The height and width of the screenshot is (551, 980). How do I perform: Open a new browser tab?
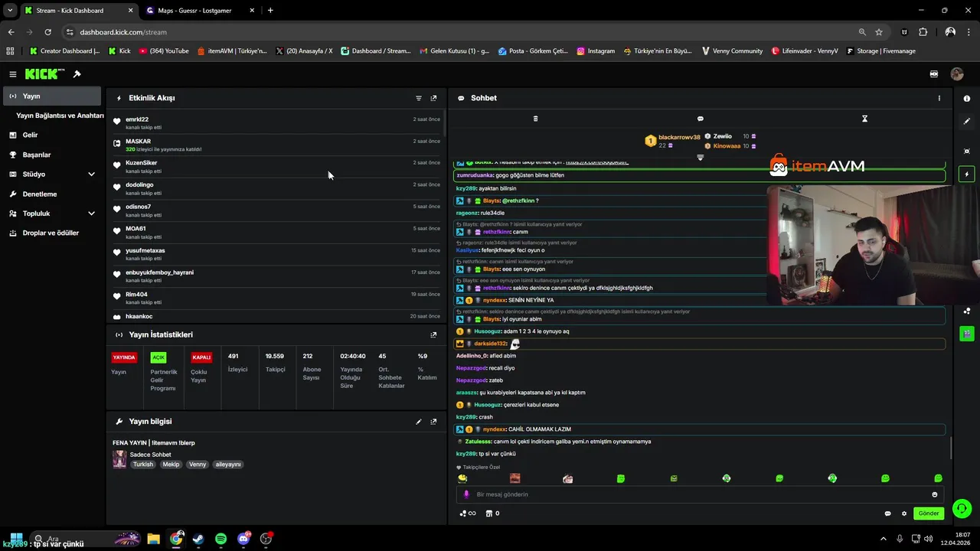270,11
